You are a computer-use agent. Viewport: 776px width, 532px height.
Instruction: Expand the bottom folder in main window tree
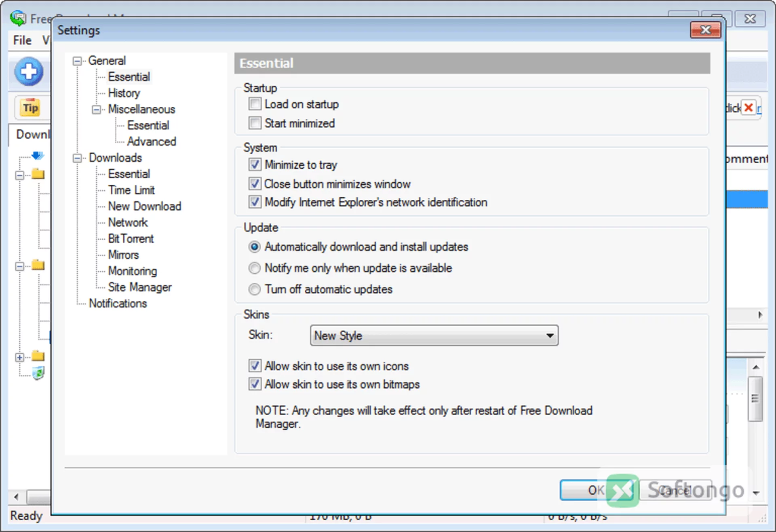pos(19,357)
